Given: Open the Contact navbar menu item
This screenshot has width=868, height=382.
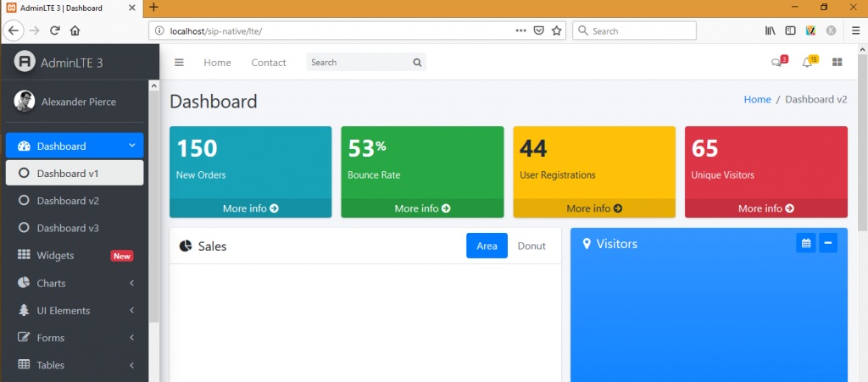Looking at the screenshot, I should (269, 63).
